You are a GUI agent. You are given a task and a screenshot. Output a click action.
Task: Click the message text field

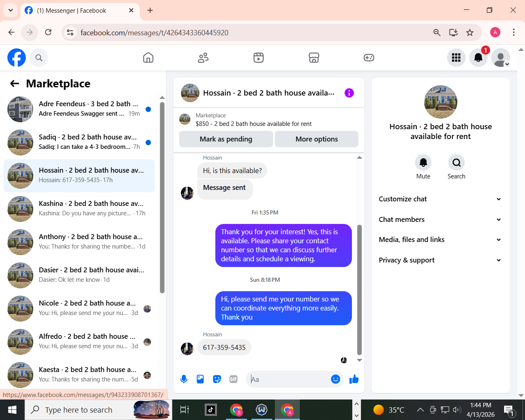pos(289,379)
